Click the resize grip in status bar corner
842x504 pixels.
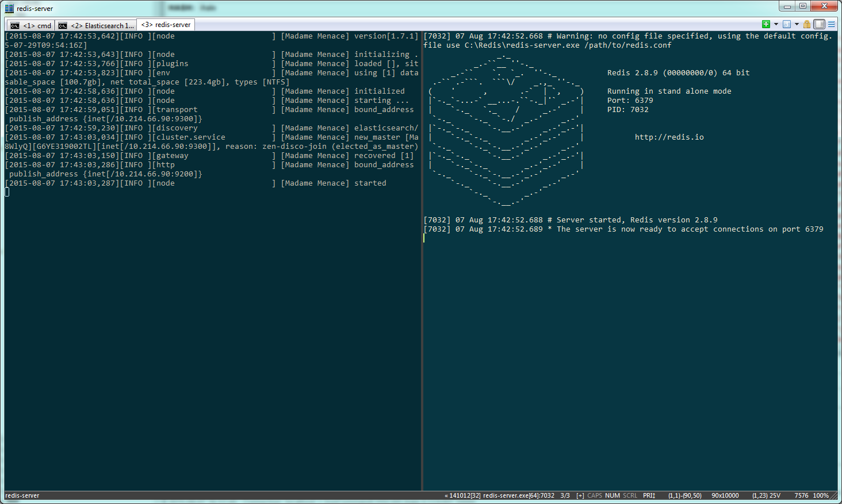point(834,495)
